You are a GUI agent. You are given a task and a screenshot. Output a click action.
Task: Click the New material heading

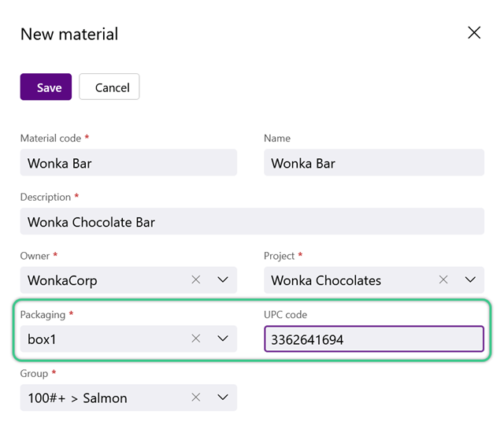pyautogui.click(x=69, y=34)
